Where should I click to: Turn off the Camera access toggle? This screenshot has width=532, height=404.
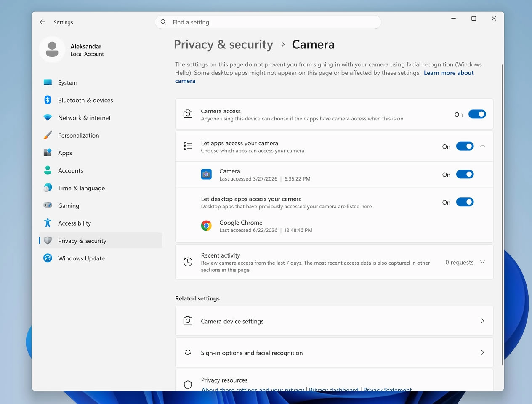pos(477,114)
